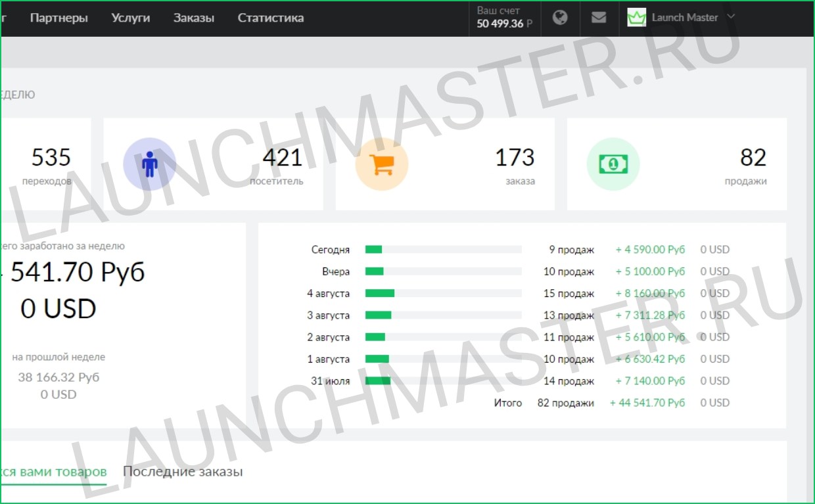
Task: Select the 421 посетитель stat card
Action: (213, 164)
